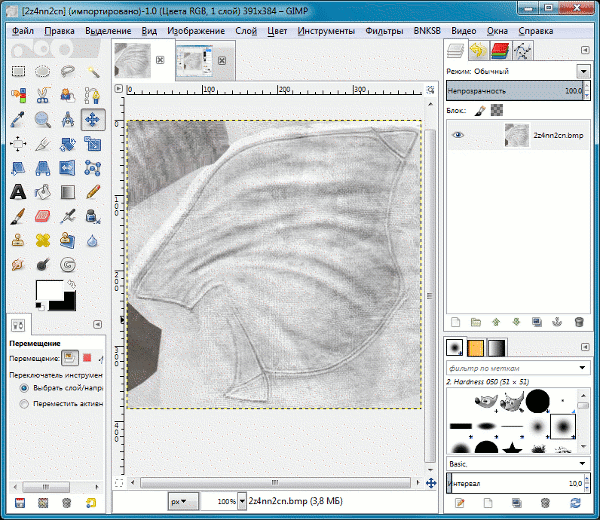Select the Rectangle Select tool

(x=18, y=72)
